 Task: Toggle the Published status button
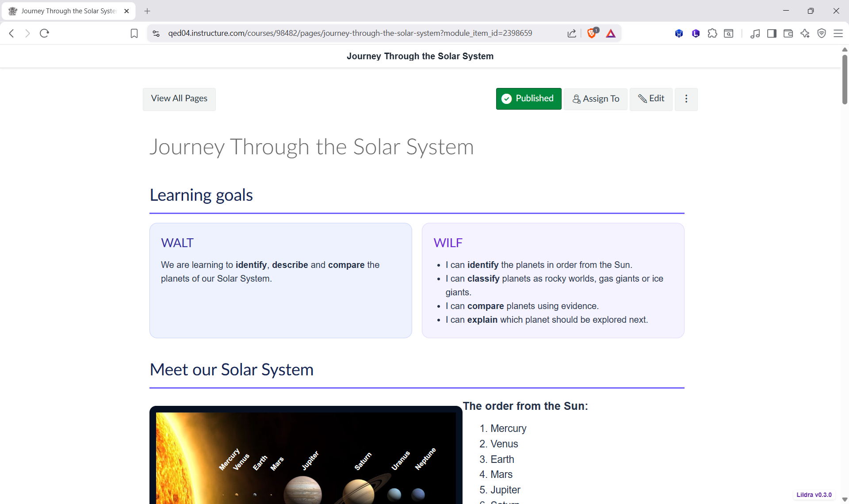coord(528,99)
